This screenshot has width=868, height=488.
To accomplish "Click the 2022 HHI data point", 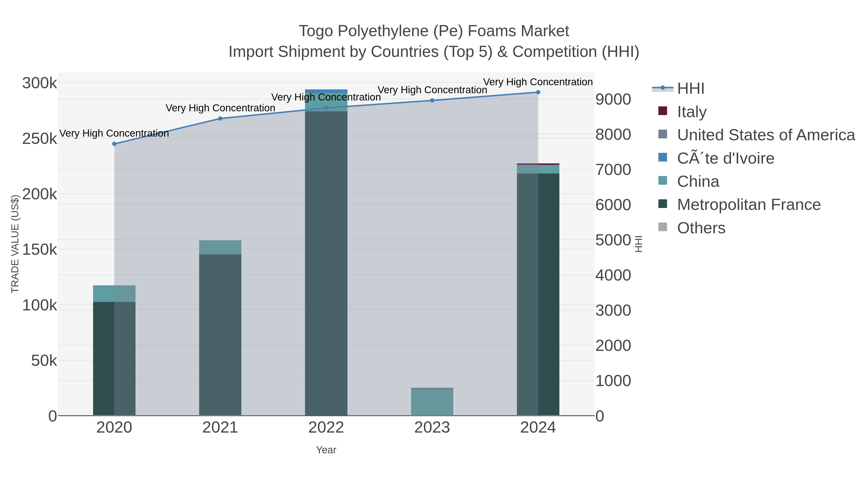I will (x=326, y=108).
